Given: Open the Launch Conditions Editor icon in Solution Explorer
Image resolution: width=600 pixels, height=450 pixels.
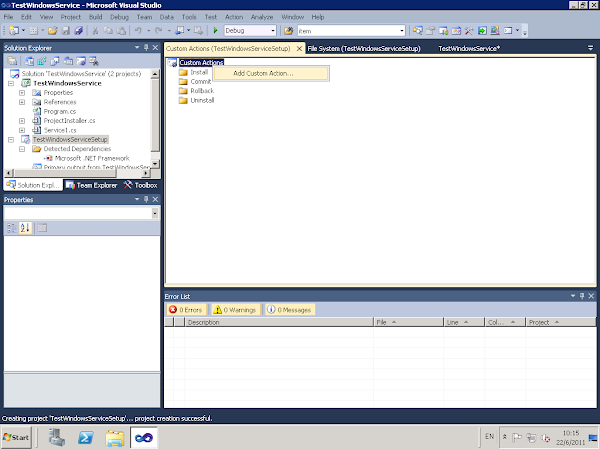Looking at the screenshot, I should click(94, 61).
